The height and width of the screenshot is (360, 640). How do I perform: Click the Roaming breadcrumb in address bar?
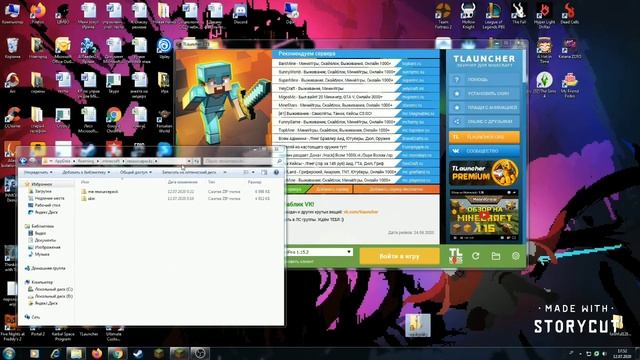click(x=86, y=161)
